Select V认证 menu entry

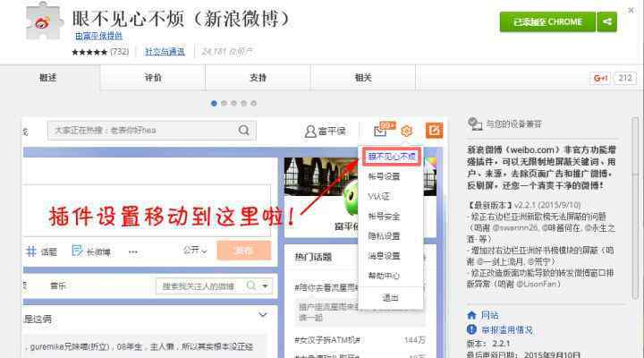point(378,197)
